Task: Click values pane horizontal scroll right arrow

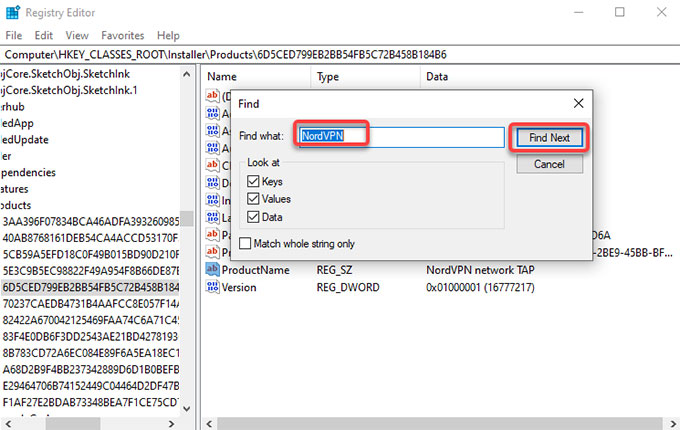Action: click(x=673, y=424)
